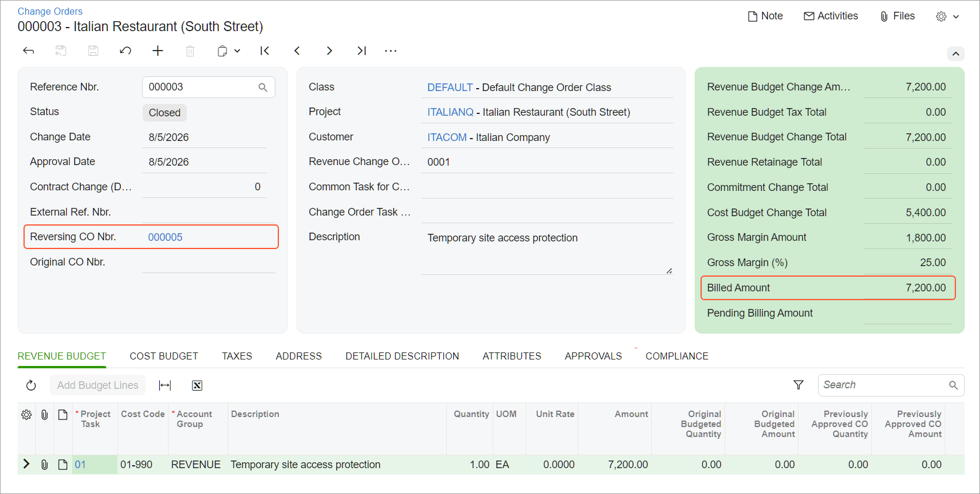
Task: Click the Delete trash icon
Action: coord(190,51)
